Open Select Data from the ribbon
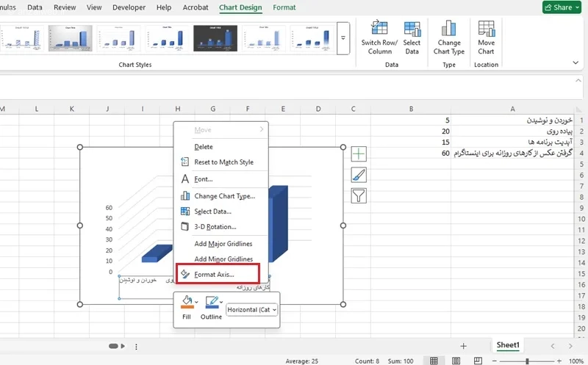Image resolution: width=588 pixels, height=365 pixels. tap(412, 29)
